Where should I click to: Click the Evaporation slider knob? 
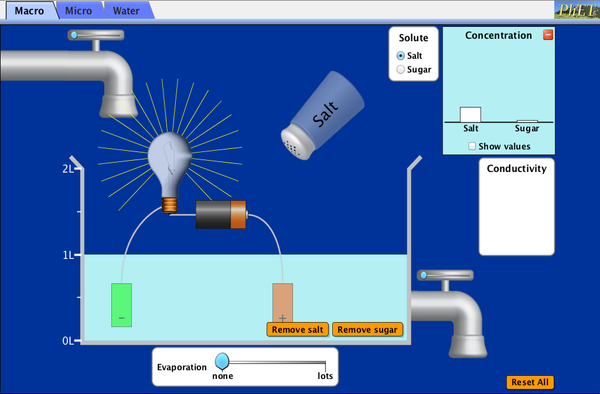[x=222, y=361]
